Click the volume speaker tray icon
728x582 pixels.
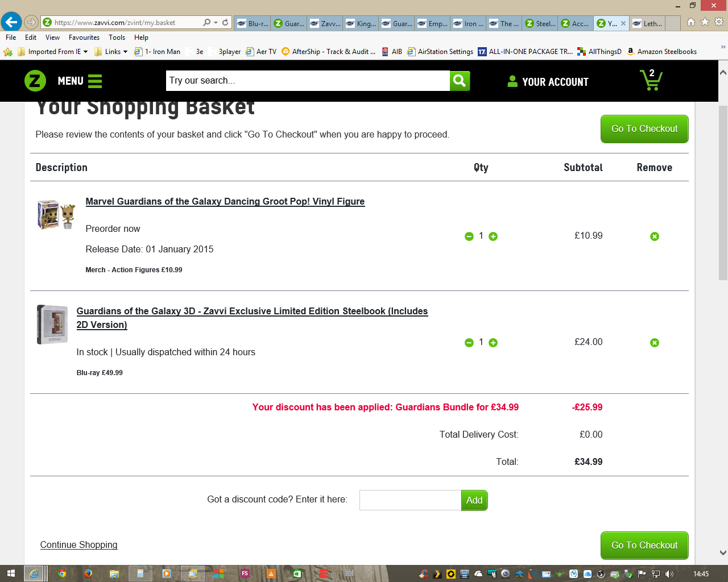point(669,574)
